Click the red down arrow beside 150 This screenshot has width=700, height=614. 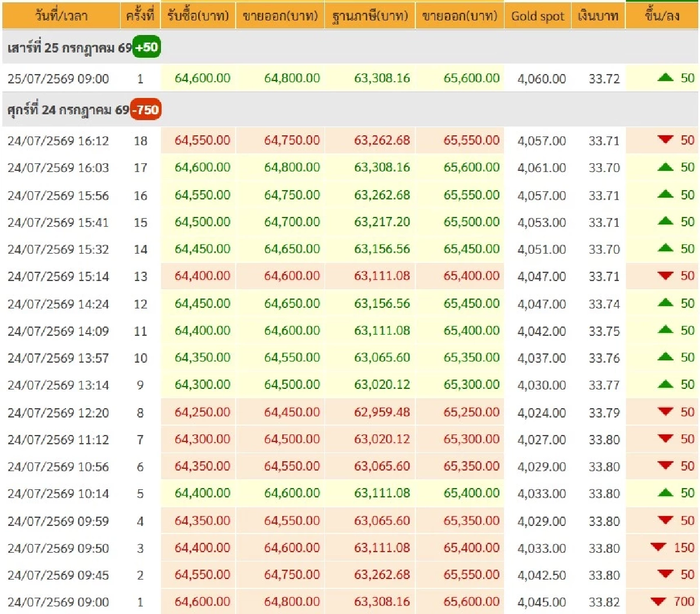click(658, 547)
